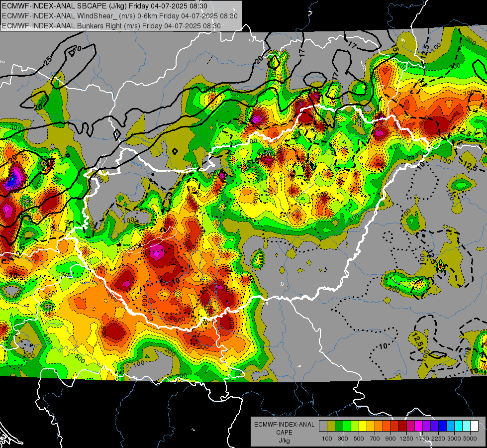Click the olive swatch in the CAPE legend
Viewport: 487px width, 448px height.
tap(331, 426)
